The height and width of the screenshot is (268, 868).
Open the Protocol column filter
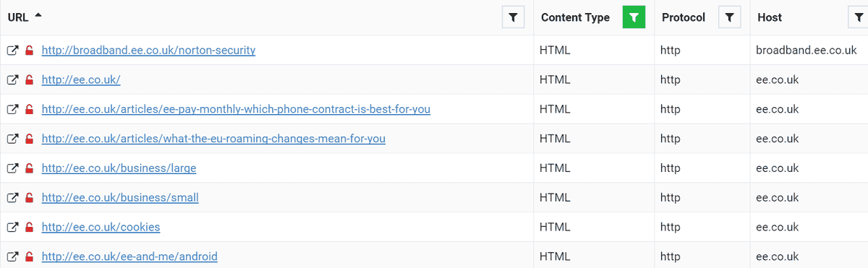point(729,17)
